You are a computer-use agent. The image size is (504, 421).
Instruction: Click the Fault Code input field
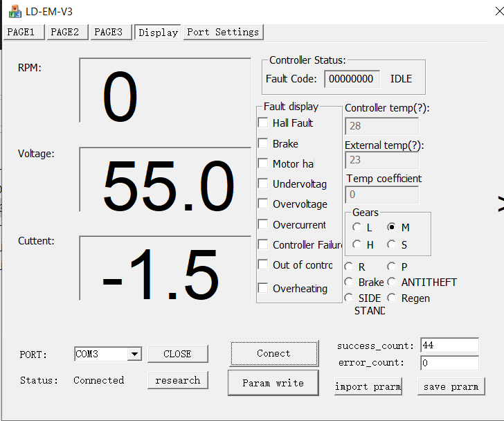tap(352, 79)
